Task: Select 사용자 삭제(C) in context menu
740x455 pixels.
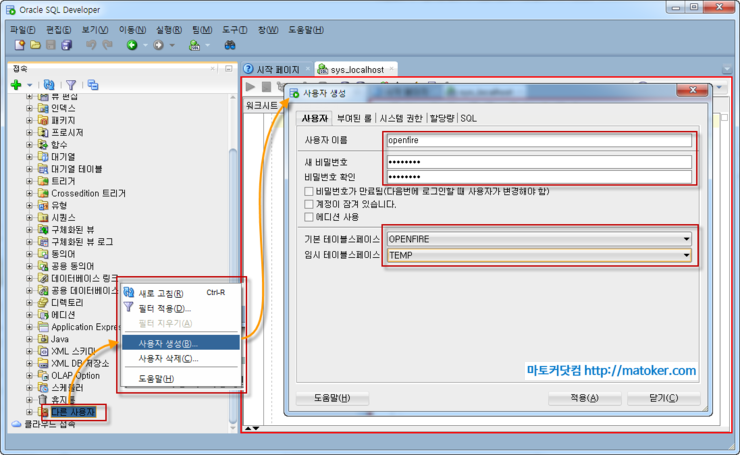Action: point(181,358)
